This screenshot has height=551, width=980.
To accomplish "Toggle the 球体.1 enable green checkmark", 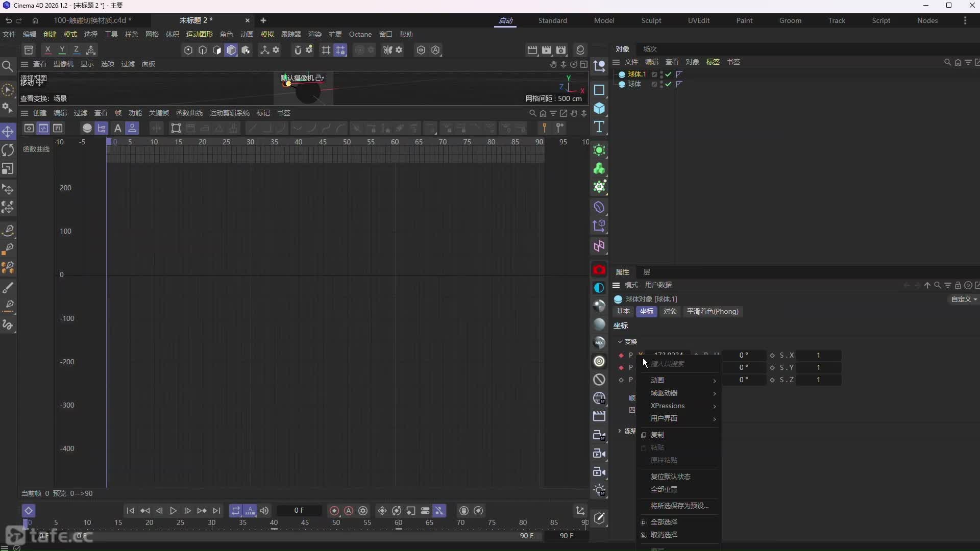I will pos(668,74).
